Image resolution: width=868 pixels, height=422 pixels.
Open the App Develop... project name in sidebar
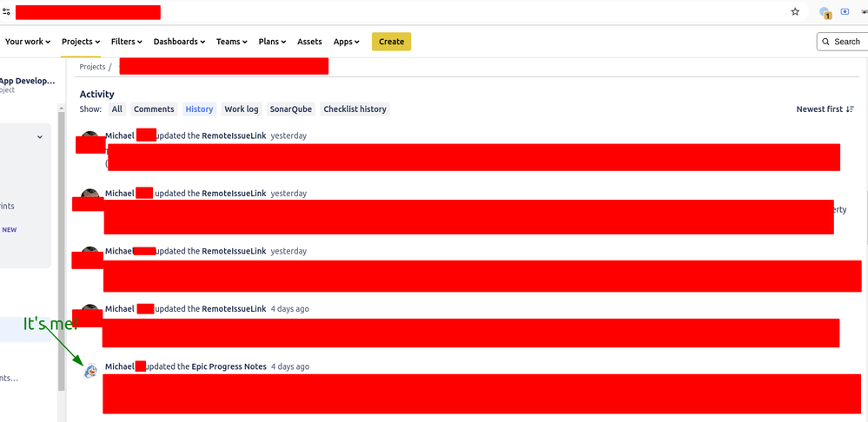[x=27, y=81]
